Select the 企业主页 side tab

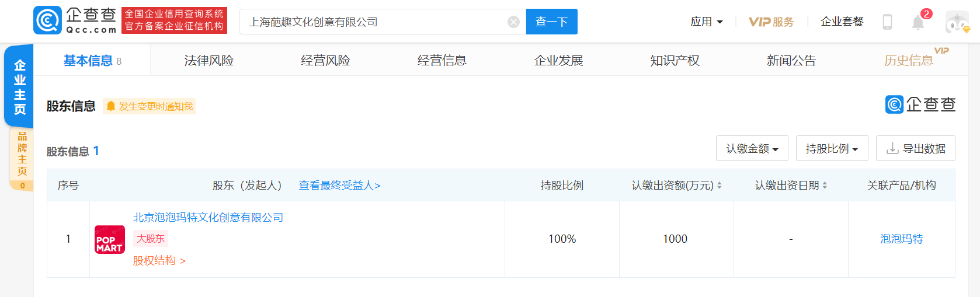coord(19,86)
